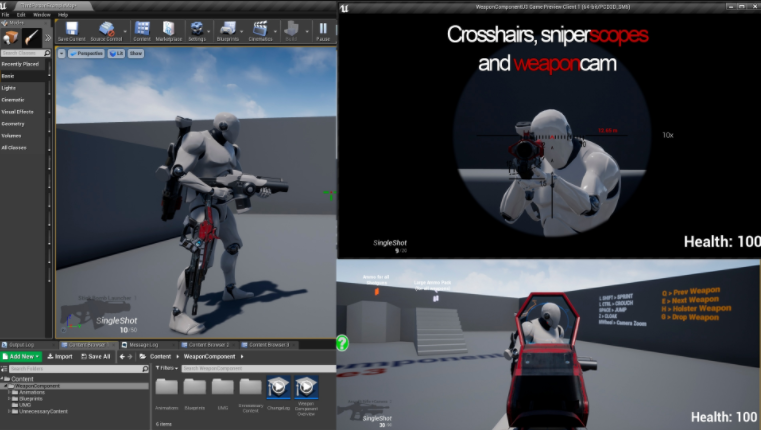Click the Search WeaponComponent asset field
This screenshot has width=761, height=430.
click(259, 368)
